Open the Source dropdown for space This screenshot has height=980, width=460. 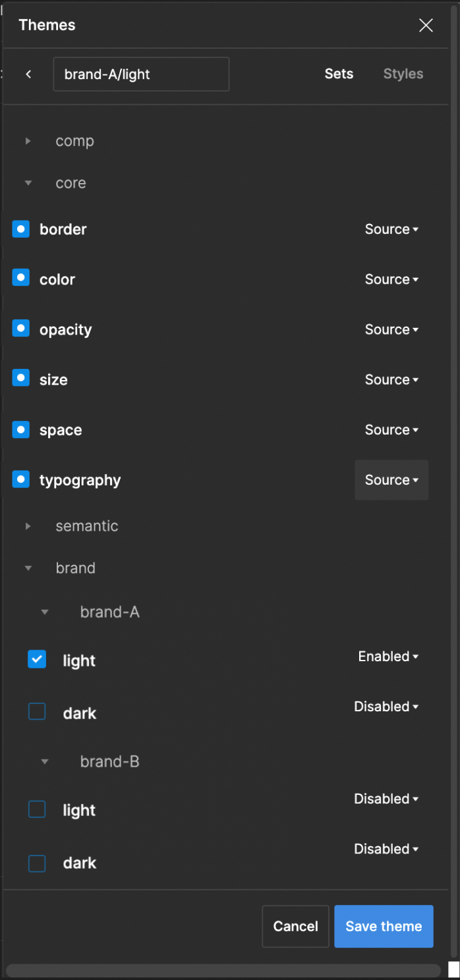(x=391, y=429)
